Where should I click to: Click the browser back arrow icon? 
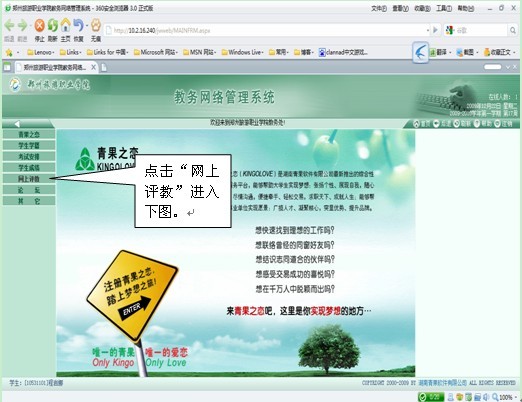pyautogui.click(x=9, y=25)
